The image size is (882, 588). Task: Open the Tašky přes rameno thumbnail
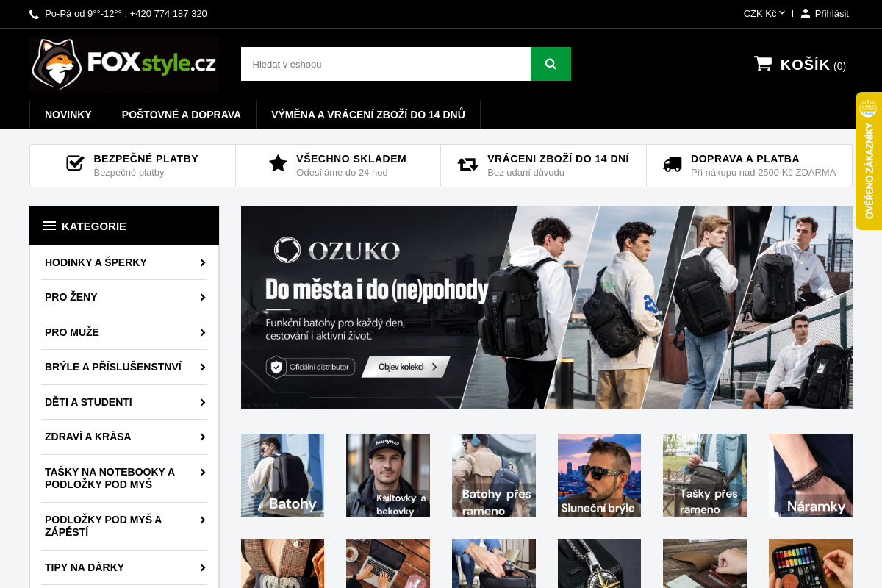705,476
